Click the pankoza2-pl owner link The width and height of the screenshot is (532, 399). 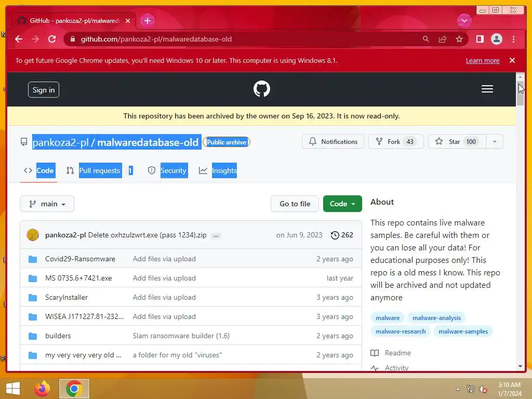[x=60, y=142]
